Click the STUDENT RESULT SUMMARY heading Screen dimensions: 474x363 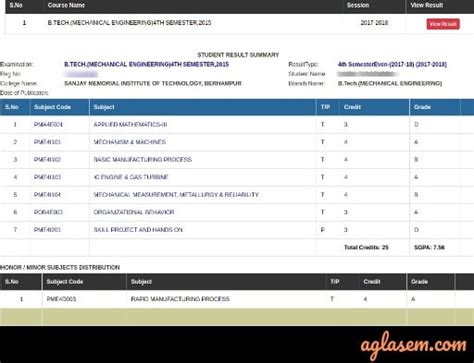[238, 55]
